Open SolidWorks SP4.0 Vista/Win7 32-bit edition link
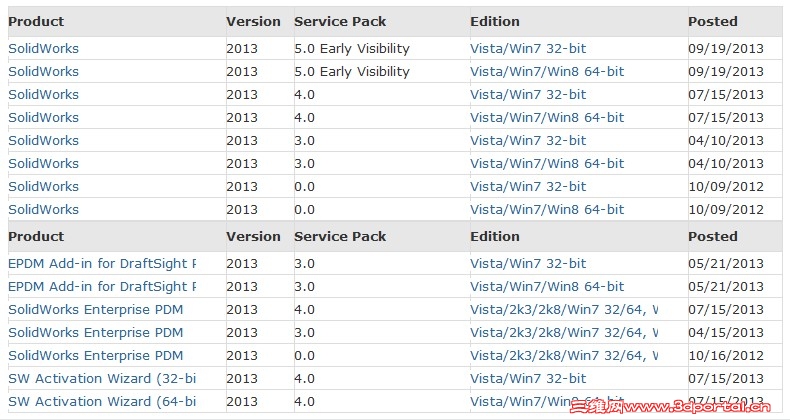The image size is (790, 420). click(x=528, y=95)
